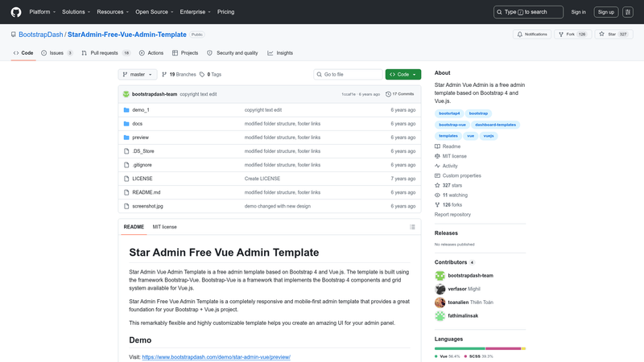Click the Notifications bell button
The height and width of the screenshot is (362, 644).
(532, 34)
